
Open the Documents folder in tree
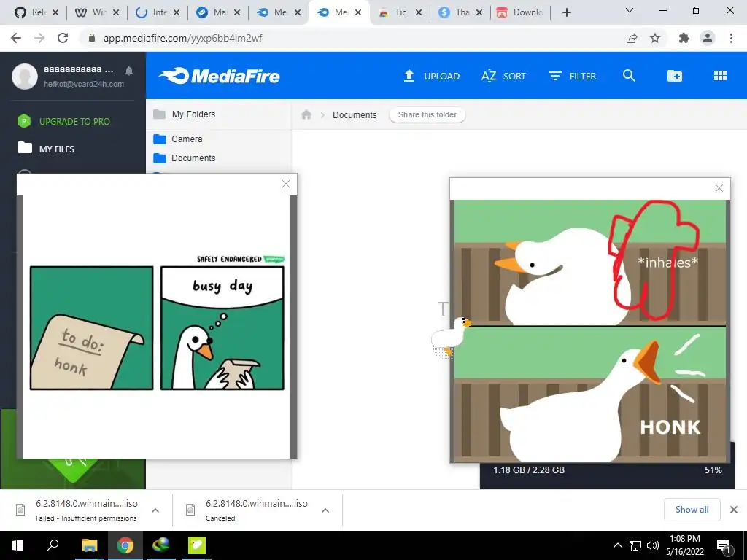pyautogui.click(x=185, y=158)
